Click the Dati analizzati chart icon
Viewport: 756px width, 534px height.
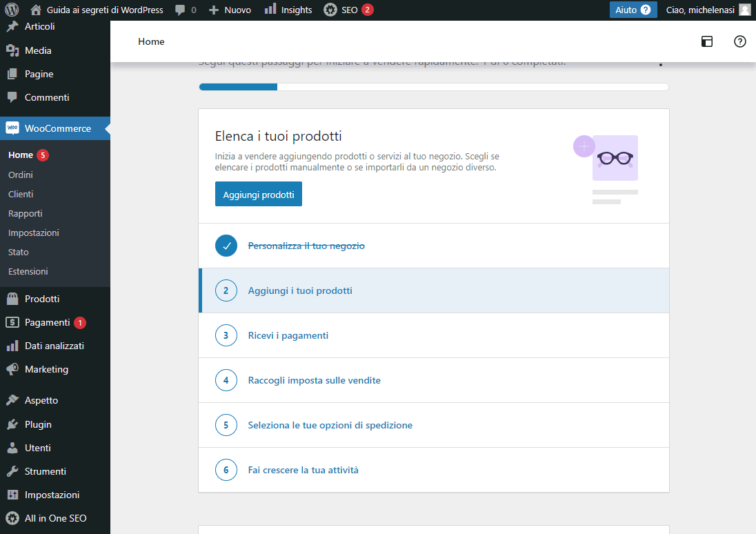click(12, 346)
